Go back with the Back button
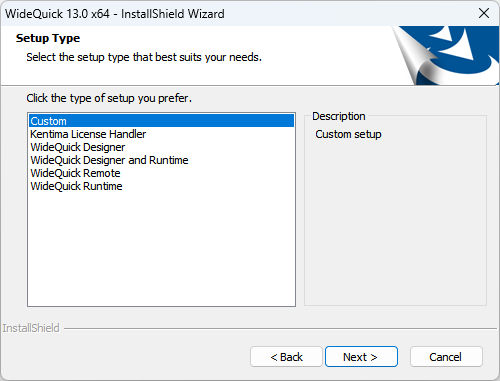This screenshot has height=381, width=500. [286, 357]
